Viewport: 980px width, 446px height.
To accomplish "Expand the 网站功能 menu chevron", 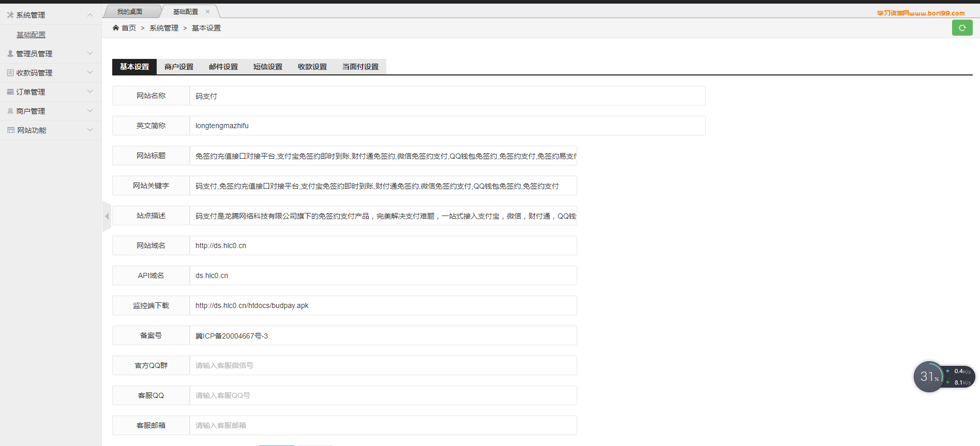I will [x=90, y=130].
